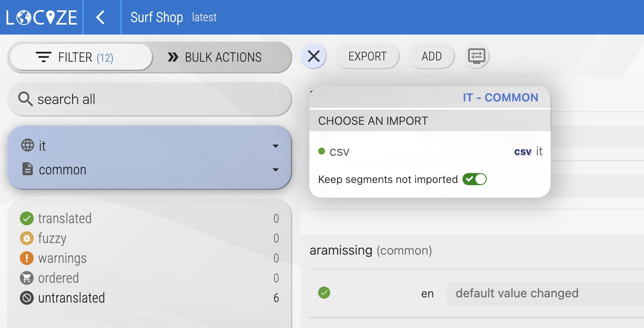
Task: Open the editor view settings icon
Action: pyautogui.click(x=477, y=56)
